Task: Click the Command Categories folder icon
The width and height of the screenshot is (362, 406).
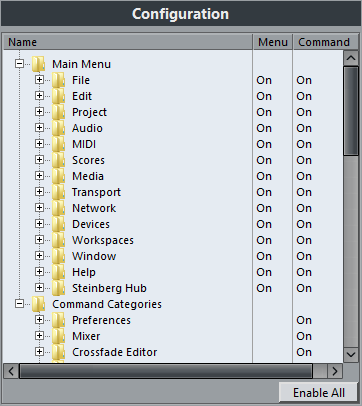Action: point(39,304)
